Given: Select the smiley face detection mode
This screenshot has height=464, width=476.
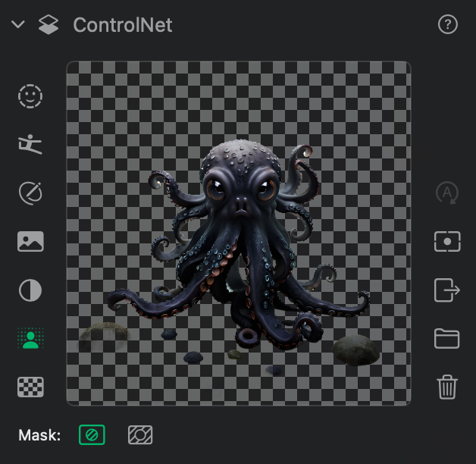Looking at the screenshot, I should click(30, 96).
